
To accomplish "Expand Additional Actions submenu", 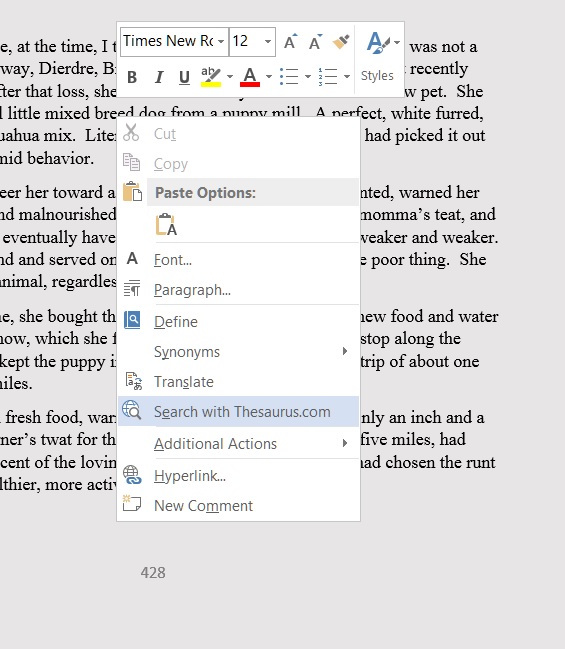I will pos(238,443).
